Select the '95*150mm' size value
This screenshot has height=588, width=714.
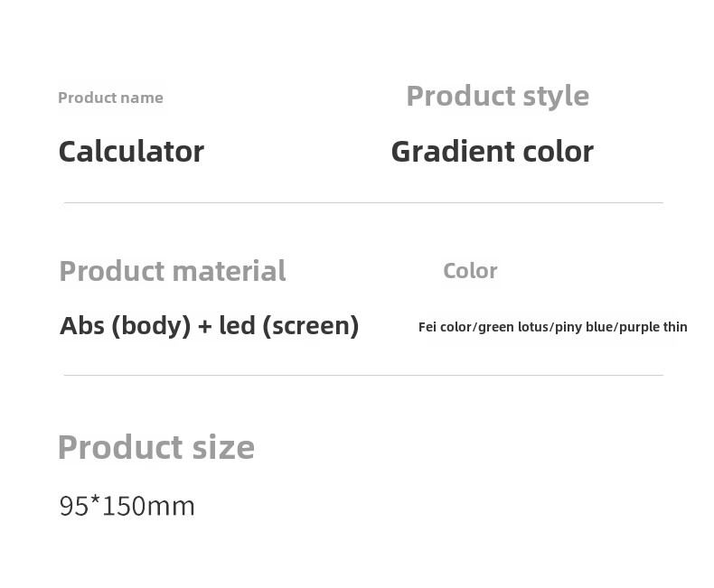coord(127,506)
